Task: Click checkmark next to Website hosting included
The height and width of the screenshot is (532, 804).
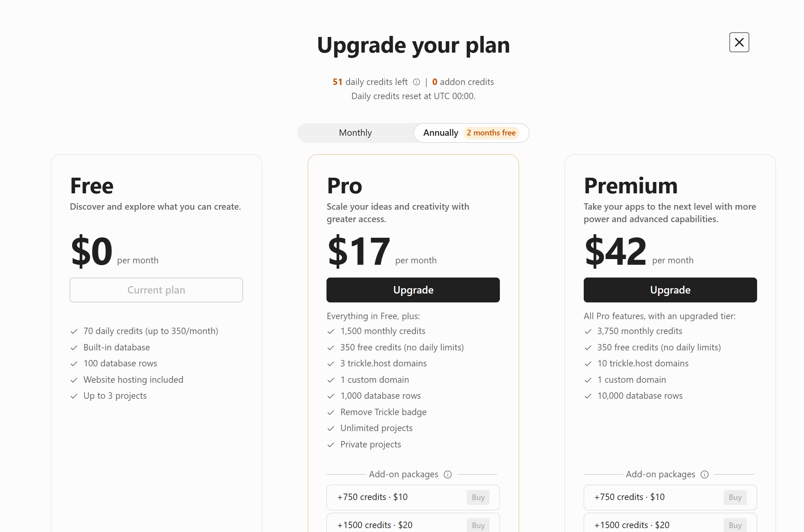Action: (x=74, y=380)
